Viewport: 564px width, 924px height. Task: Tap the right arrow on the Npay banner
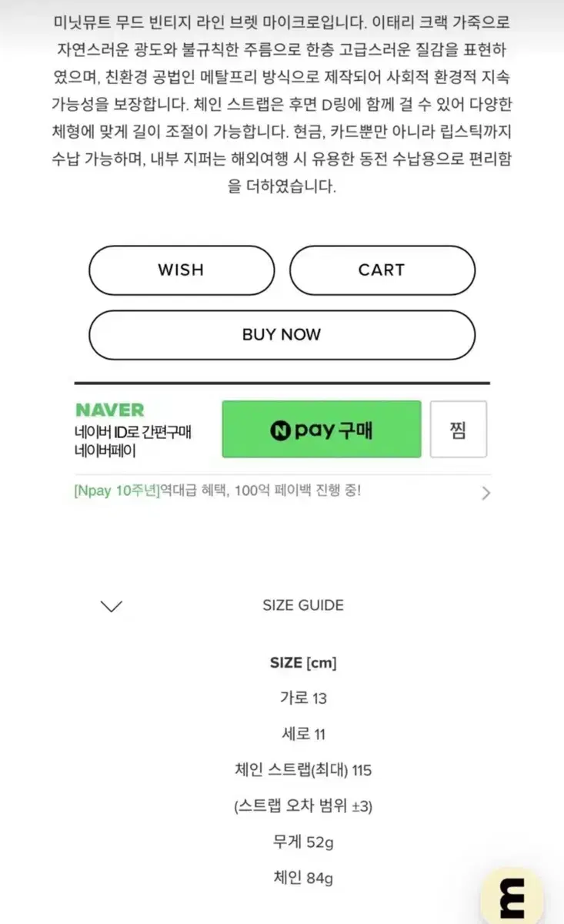[485, 493]
